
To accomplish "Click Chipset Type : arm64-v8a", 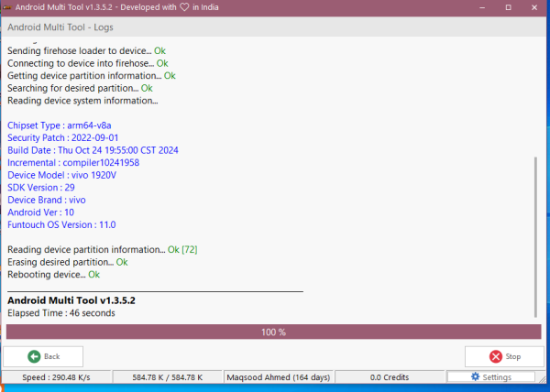I will (x=60, y=125).
